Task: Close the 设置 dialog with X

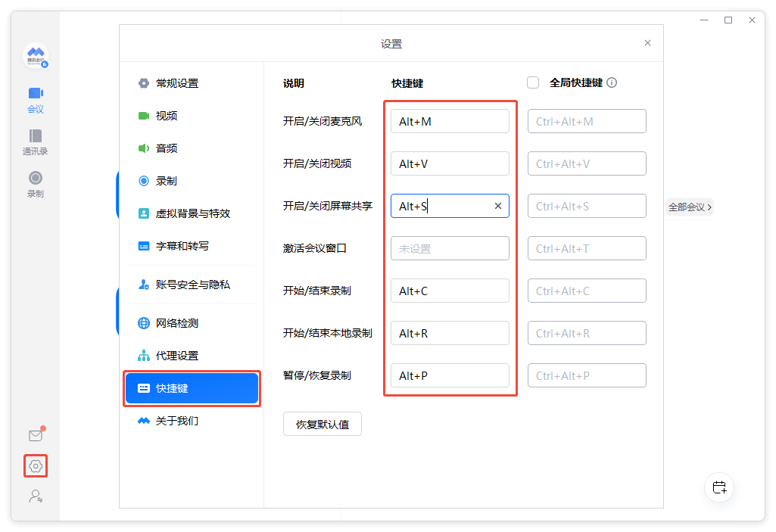Action: coord(647,43)
